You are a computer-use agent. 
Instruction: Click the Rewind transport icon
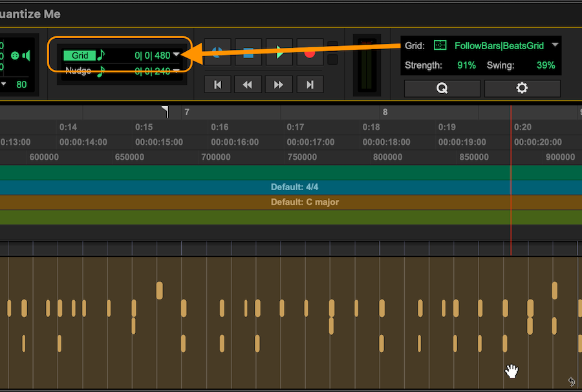point(248,84)
